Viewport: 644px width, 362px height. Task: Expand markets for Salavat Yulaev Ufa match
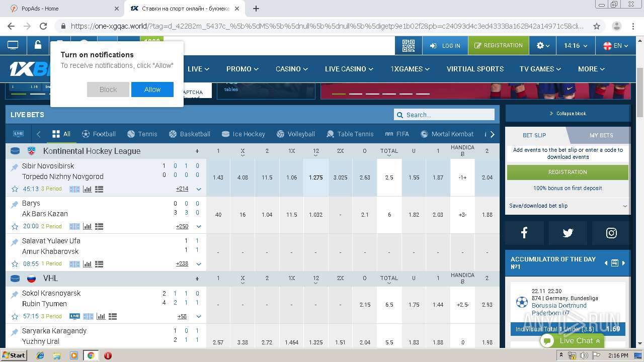click(x=199, y=264)
